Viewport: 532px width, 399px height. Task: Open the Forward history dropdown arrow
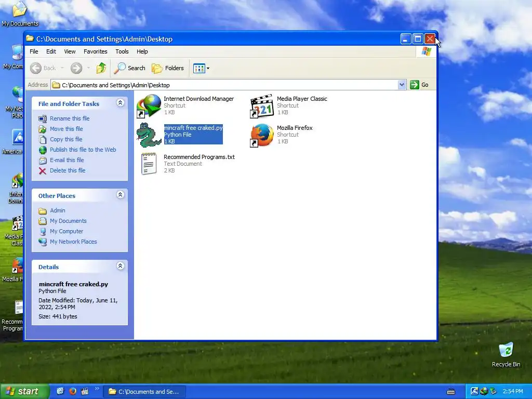(x=88, y=68)
